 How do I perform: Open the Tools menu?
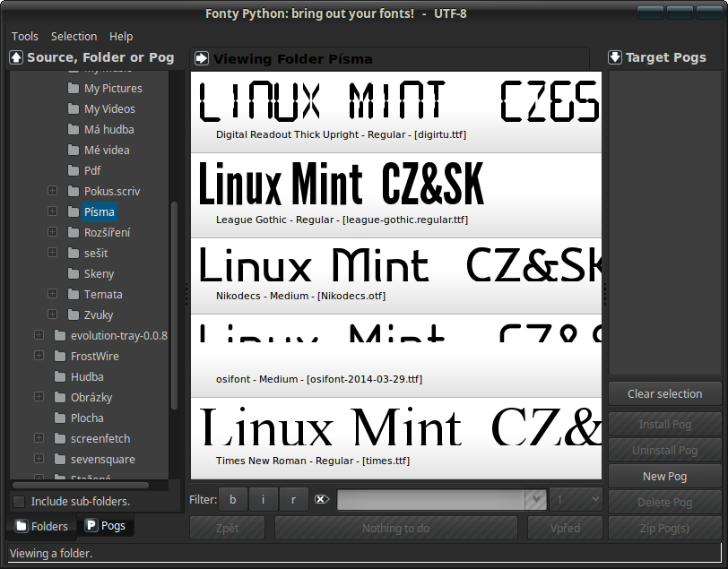(x=24, y=36)
